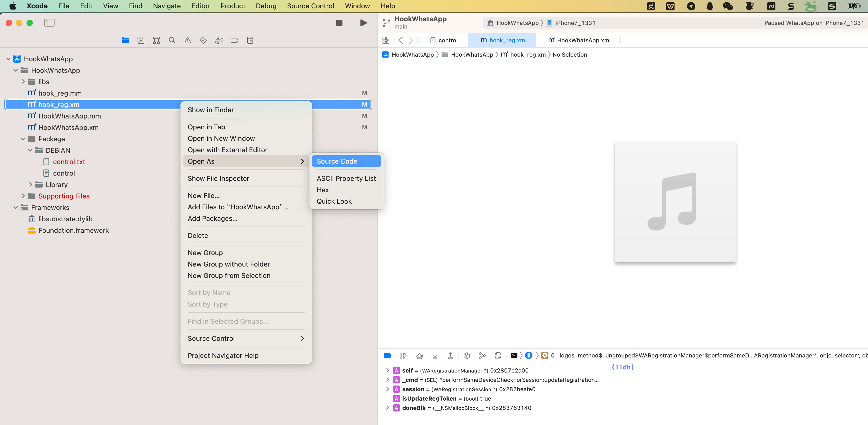Viewport: 868px width, 425px height.
Task: Open the Product menu in menu bar
Action: click(232, 6)
